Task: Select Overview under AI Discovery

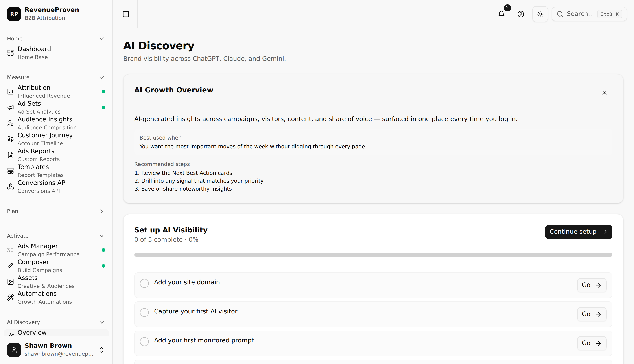Action: pos(56,333)
